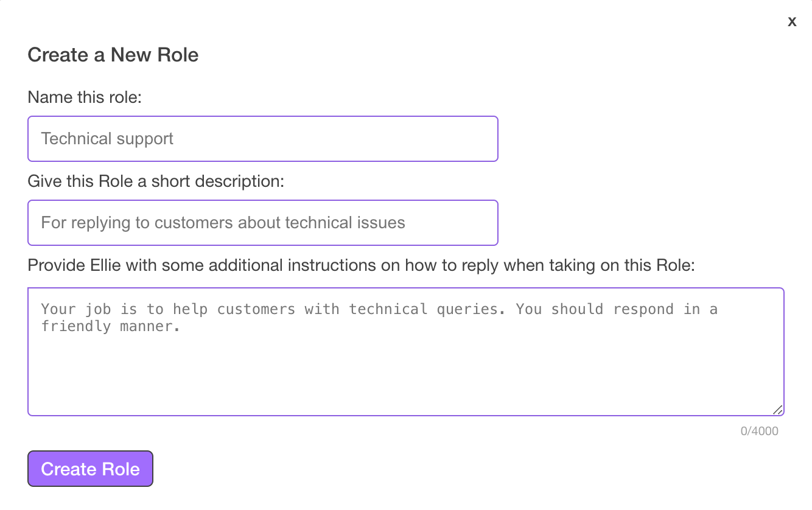
Task: Click the word "Role" on the purple button
Action: tap(121, 469)
